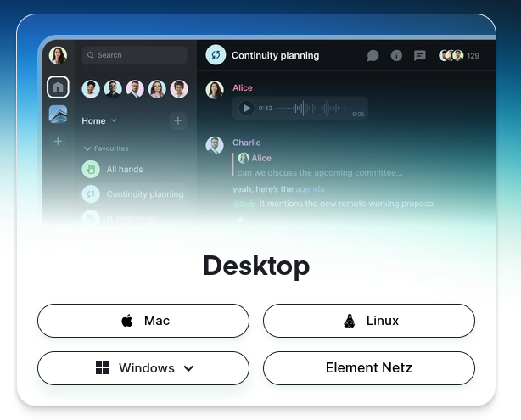The width and height of the screenshot is (521, 420).
Task: Click the Continuity planning room title
Action: [x=276, y=55]
